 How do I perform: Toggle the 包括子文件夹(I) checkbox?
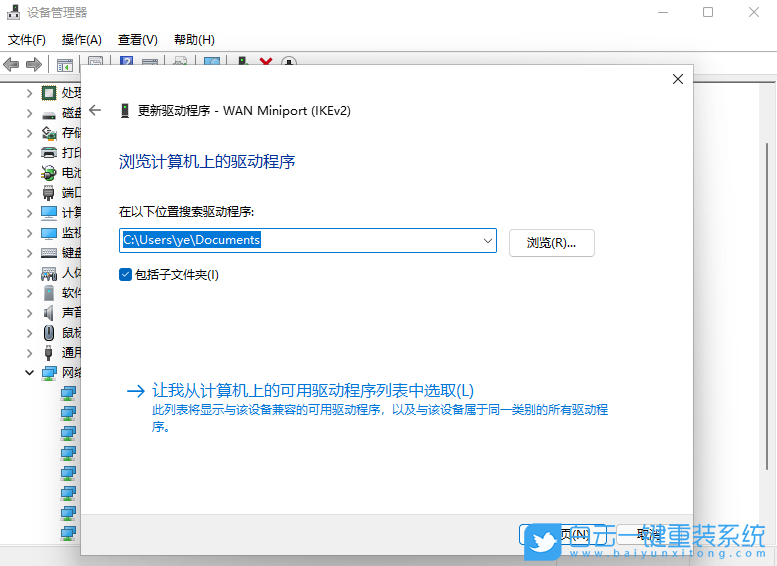125,275
